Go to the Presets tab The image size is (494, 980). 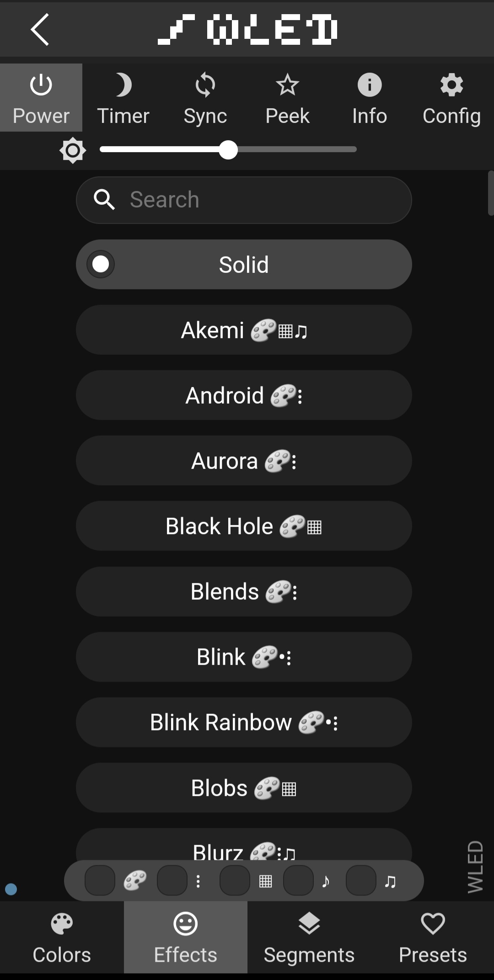(433, 937)
